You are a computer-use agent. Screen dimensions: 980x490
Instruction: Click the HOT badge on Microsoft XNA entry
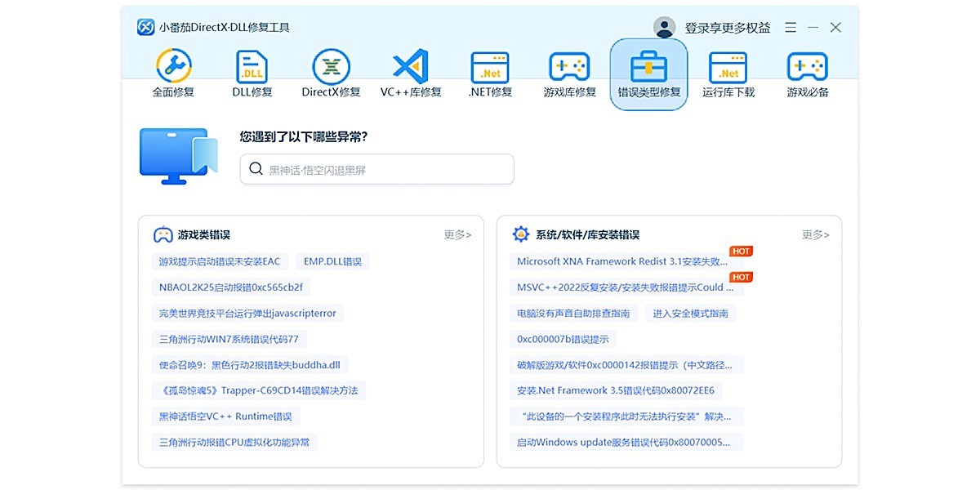tap(741, 251)
